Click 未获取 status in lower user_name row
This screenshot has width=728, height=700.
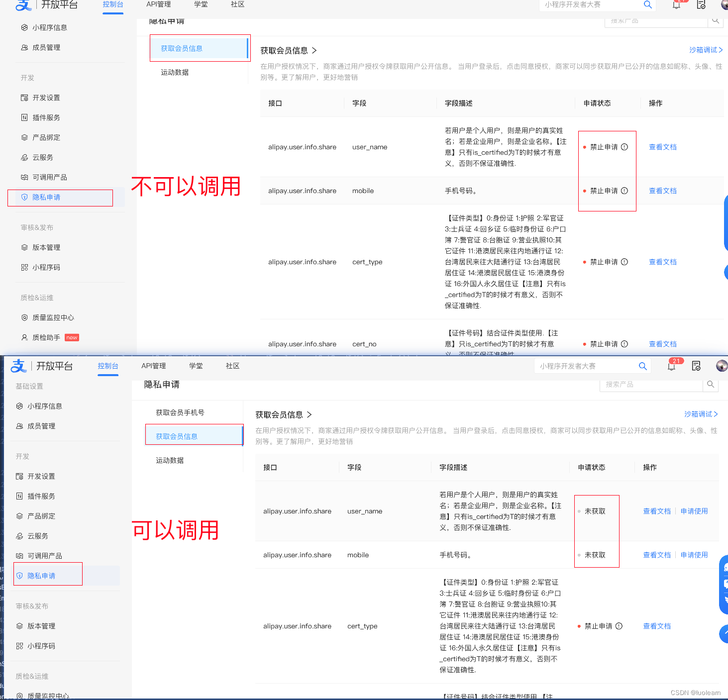(x=595, y=511)
